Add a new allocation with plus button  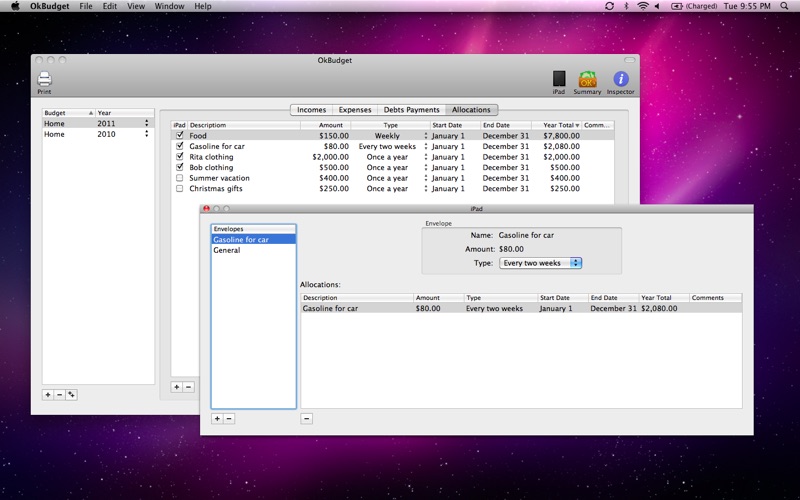click(177, 387)
